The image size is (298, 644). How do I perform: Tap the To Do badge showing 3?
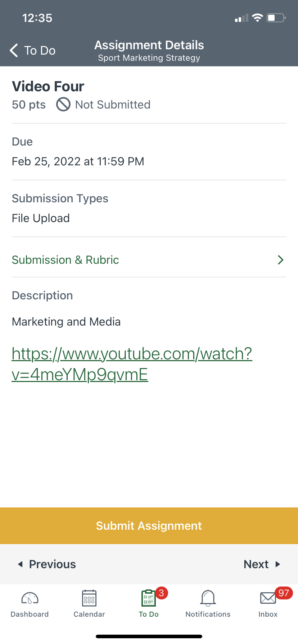[x=162, y=593]
